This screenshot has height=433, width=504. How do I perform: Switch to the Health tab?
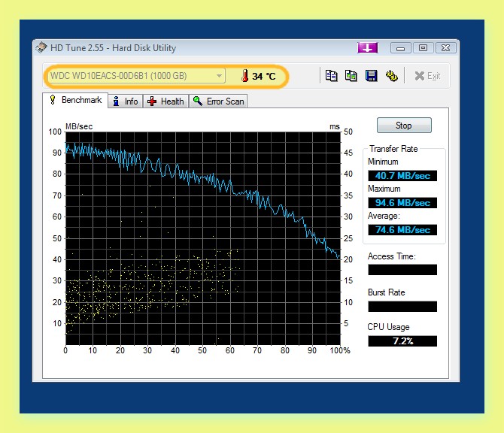coord(165,101)
